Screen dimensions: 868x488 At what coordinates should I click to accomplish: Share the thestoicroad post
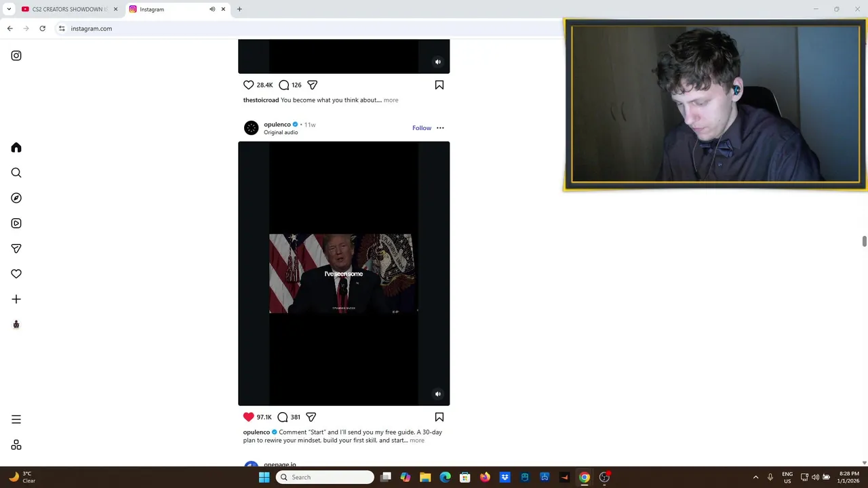(312, 85)
